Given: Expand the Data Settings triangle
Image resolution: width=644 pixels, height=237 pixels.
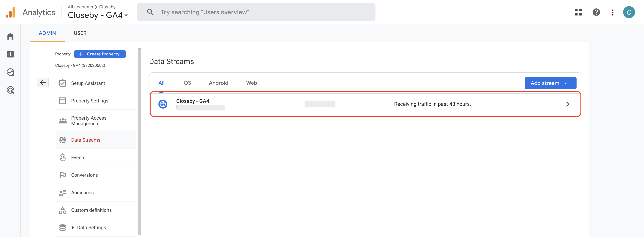Looking at the screenshot, I should 73,227.
